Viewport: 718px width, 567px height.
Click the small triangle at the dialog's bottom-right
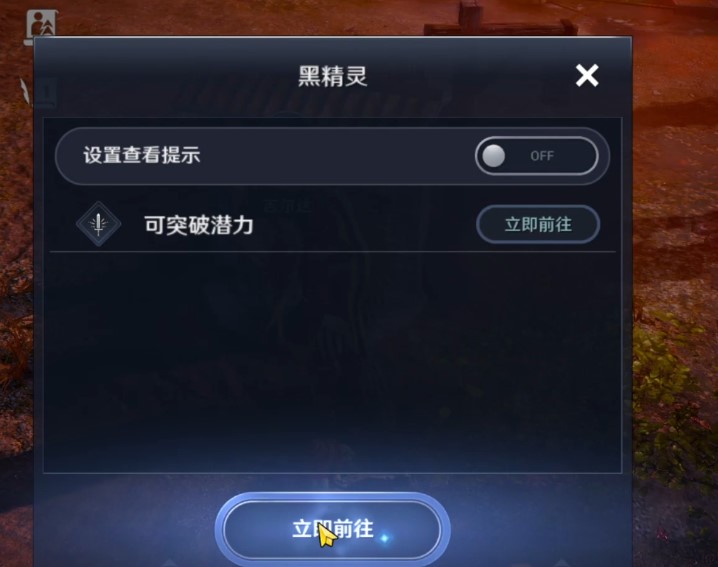[562, 562]
